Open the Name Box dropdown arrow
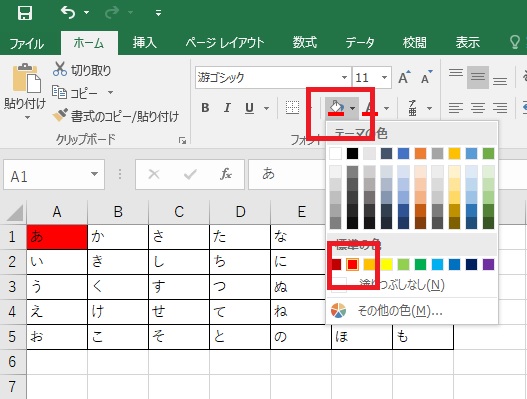This screenshot has height=399, width=527. coord(94,174)
